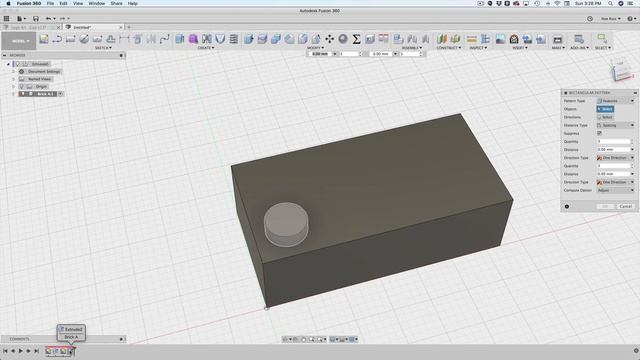Click the Decal insert icon
Screen dimensions: 640x360
tap(500, 39)
